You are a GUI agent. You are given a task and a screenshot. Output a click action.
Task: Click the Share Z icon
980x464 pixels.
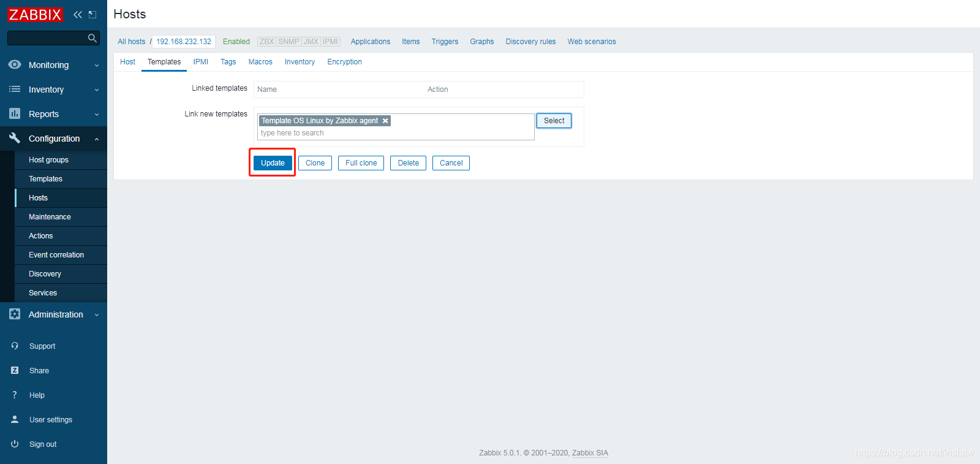click(15, 370)
